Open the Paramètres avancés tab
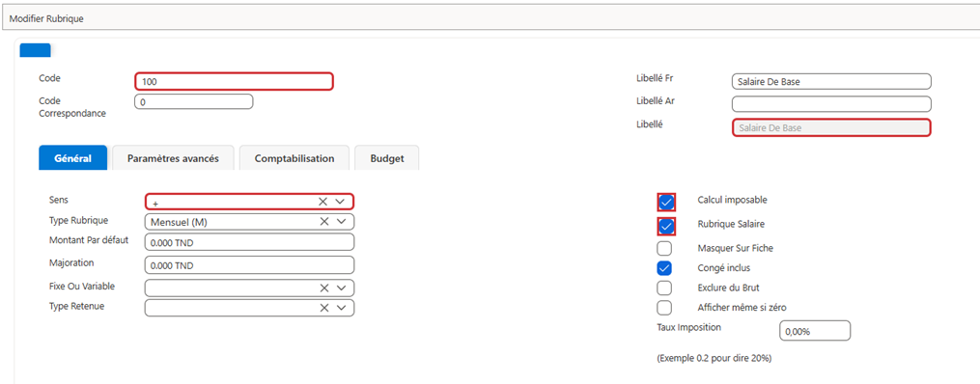 (x=173, y=158)
